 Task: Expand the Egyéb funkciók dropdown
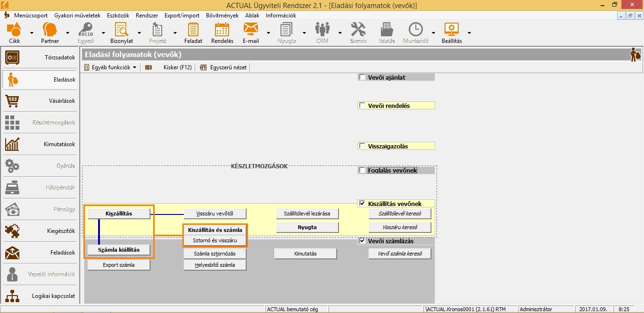click(110, 67)
